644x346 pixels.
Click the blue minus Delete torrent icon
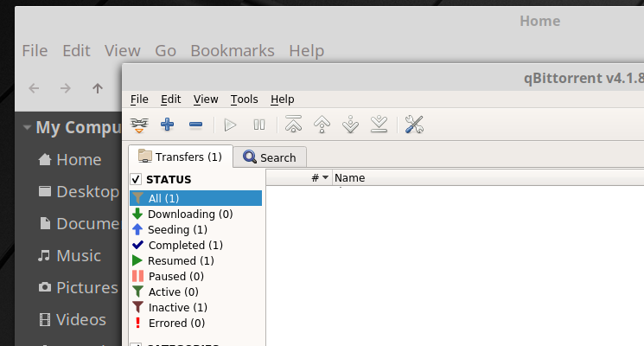point(195,125)
